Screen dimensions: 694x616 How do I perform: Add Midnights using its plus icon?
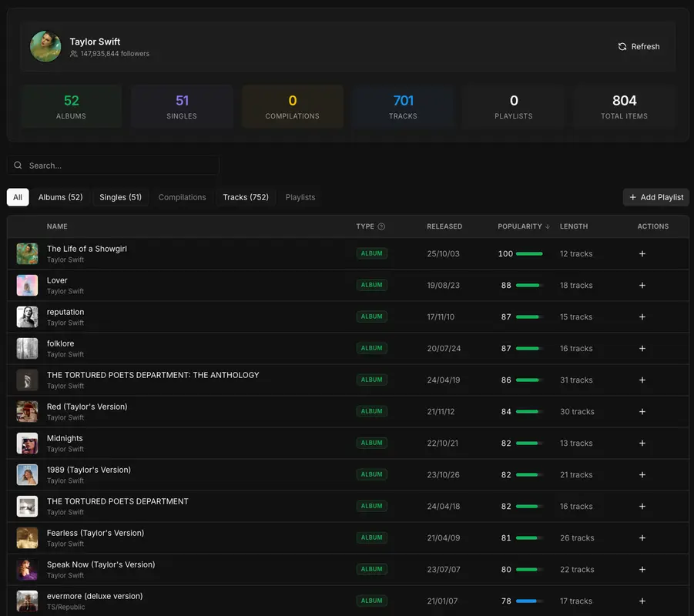(642, 443)
